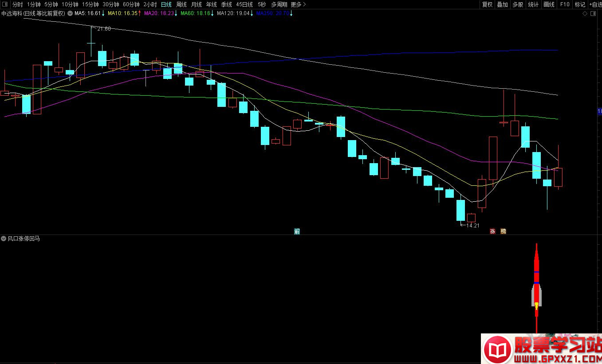602x364 pixels.
Task: Click the 叠加 overlay button
Action: (502, 4)
